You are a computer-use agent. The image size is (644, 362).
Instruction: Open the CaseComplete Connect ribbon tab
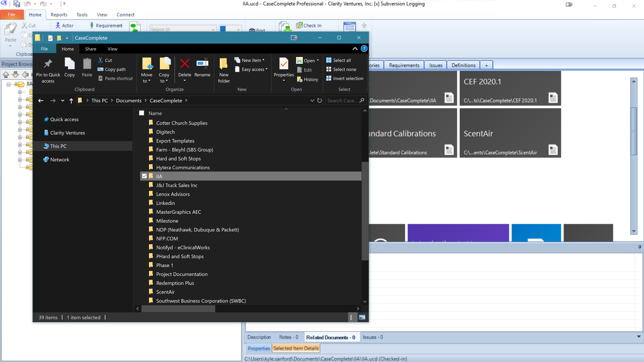click(125, 14)
